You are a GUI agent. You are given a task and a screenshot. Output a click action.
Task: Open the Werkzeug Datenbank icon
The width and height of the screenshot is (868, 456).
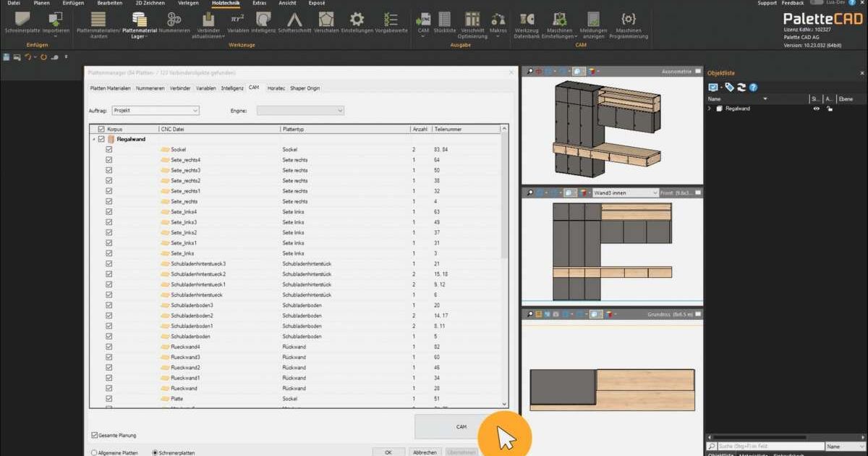(x=527, y=20)
